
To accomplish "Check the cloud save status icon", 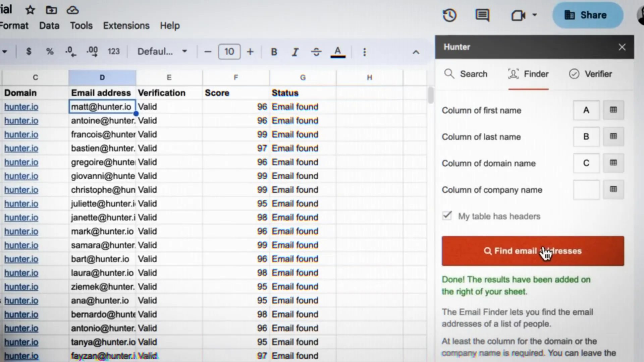I will (x=72, y=10).
